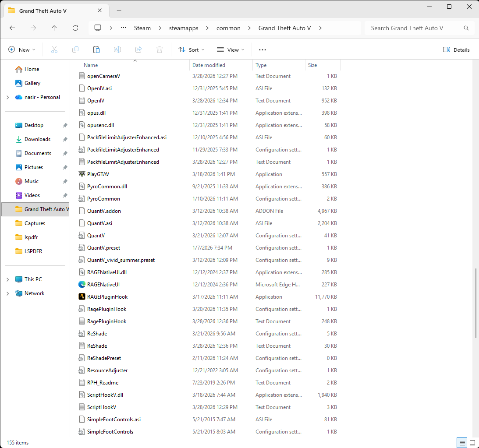Navigate to steamapps breadcrumb
This screenshot has height=448, width=479.
tap(184, 28)
